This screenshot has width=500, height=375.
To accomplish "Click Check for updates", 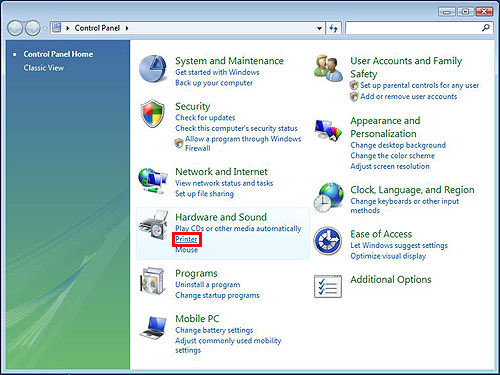I will 205,117.
